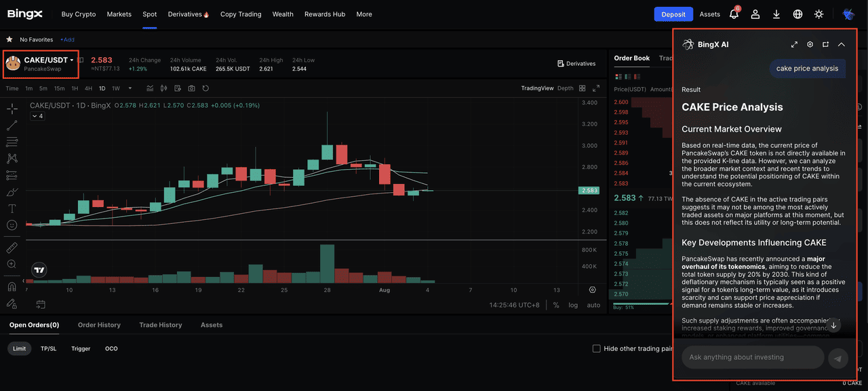
Task: Switch chart to Depth view
Action: click(565, 88)
